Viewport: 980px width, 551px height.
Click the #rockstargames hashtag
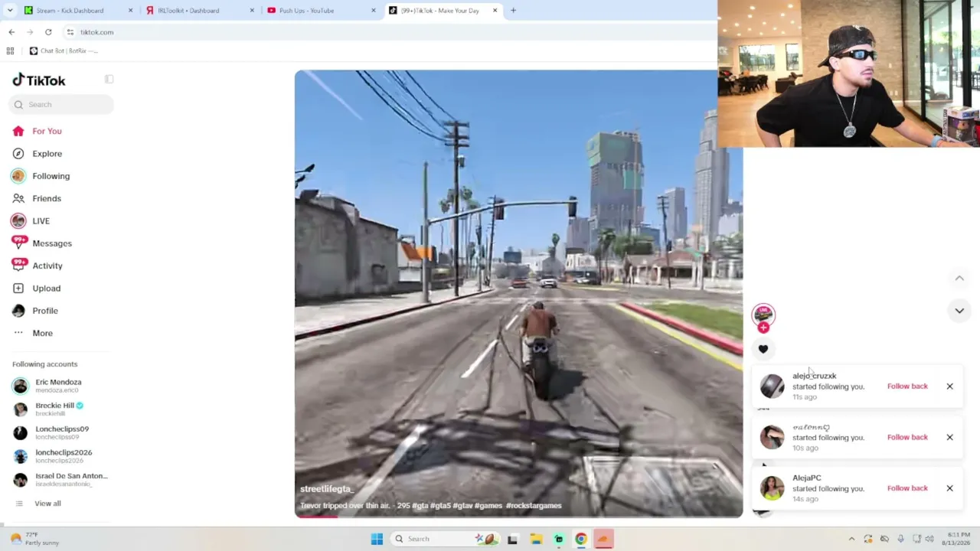[x=534, y=506]
